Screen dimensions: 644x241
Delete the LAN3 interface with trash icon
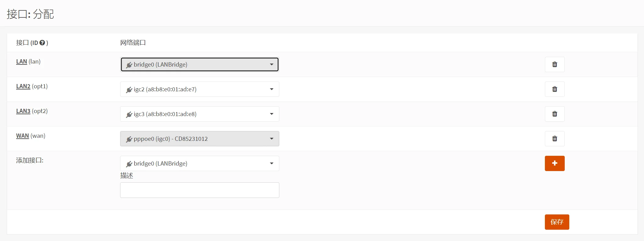(x=555, y=114)
